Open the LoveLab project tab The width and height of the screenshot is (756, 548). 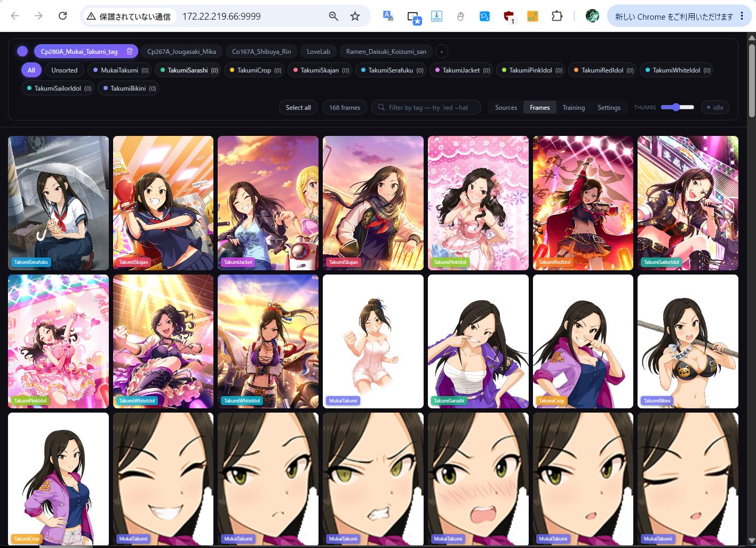(x=319, y=52)
